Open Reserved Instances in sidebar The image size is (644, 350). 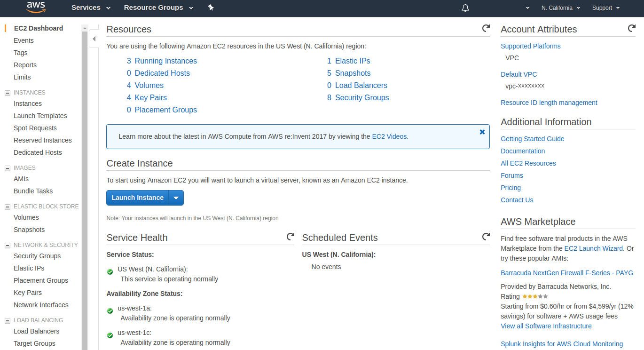43,140
